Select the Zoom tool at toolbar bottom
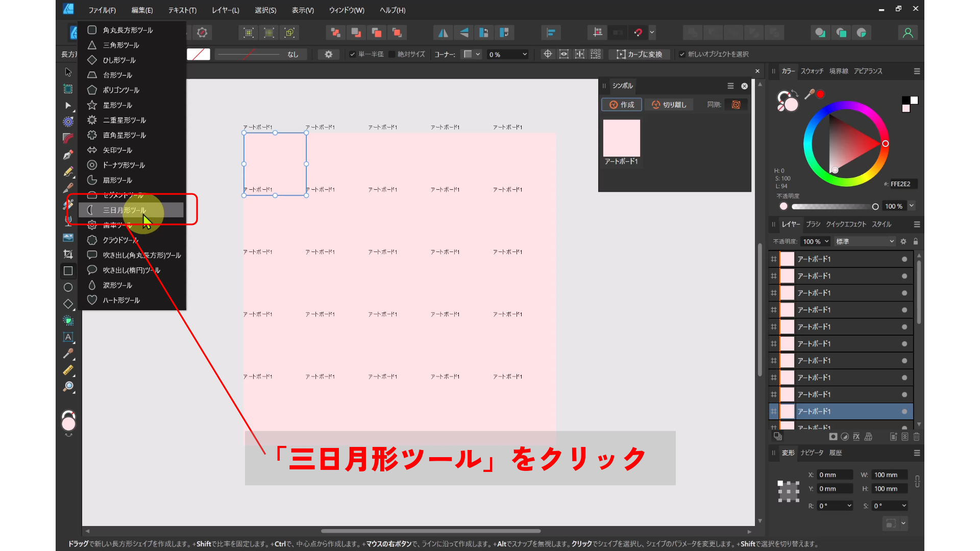The height and width of the screenshot is (551, 980). [x=68, y=386]
